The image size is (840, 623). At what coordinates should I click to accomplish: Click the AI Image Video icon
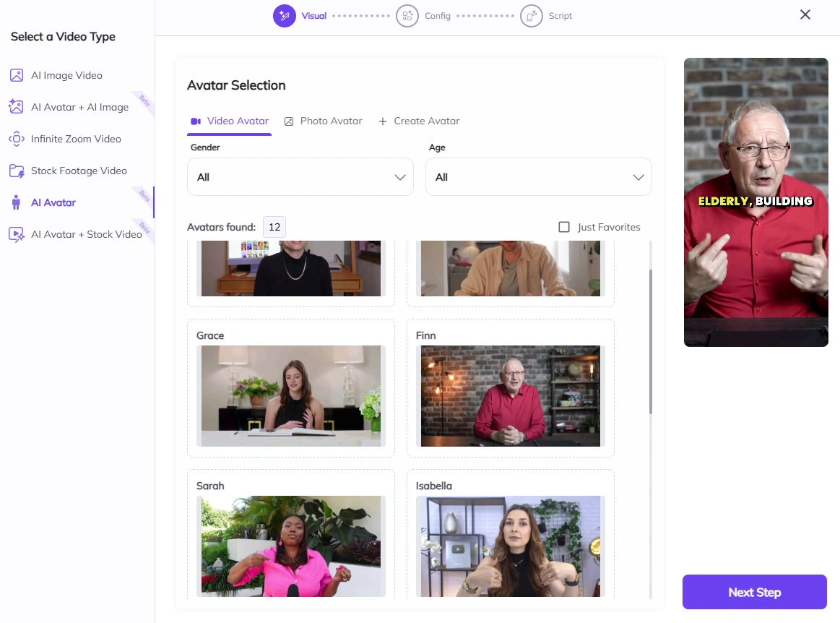pyautogui.click(x=17, y=75)
